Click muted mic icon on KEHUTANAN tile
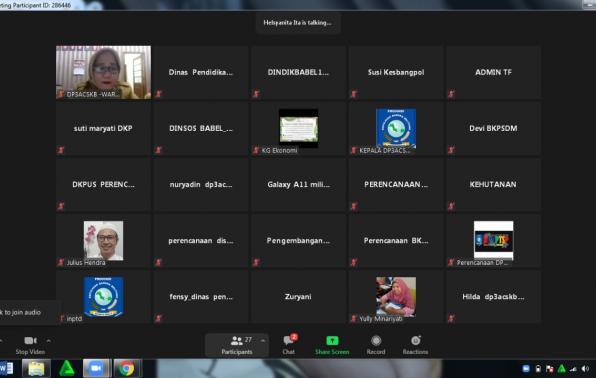Viewport: 596px width, 378px height. (451, 206)
